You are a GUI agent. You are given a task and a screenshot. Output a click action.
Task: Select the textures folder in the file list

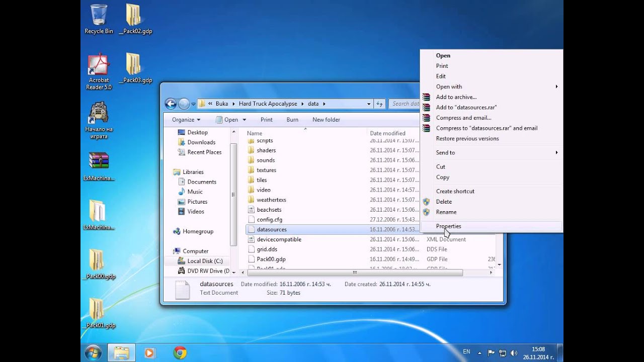(x=266, y=170)
